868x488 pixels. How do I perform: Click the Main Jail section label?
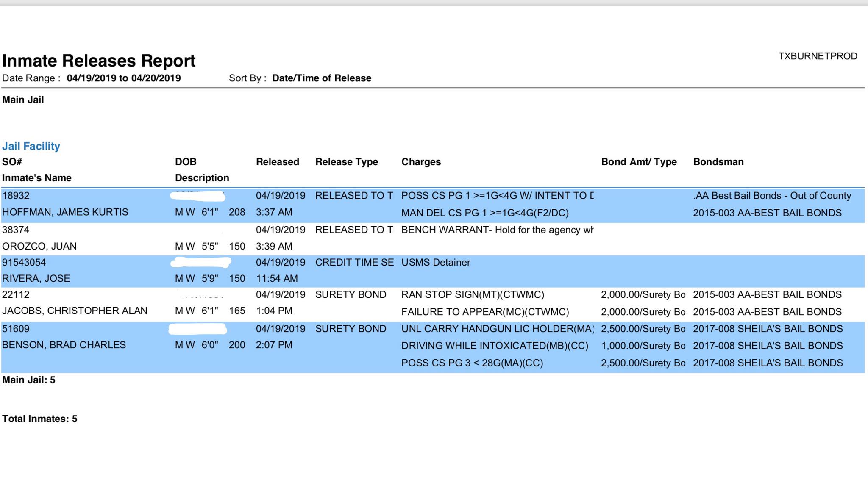click(23, 100)
